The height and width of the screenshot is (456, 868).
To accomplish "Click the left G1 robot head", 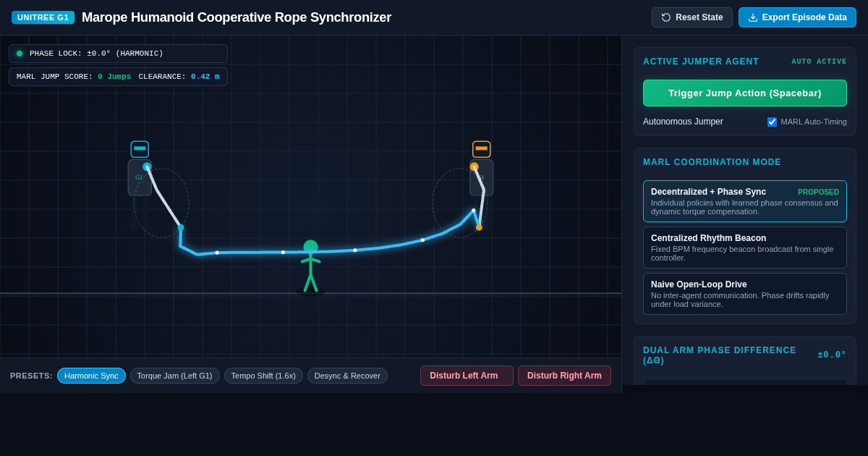I will click(140, 149).
